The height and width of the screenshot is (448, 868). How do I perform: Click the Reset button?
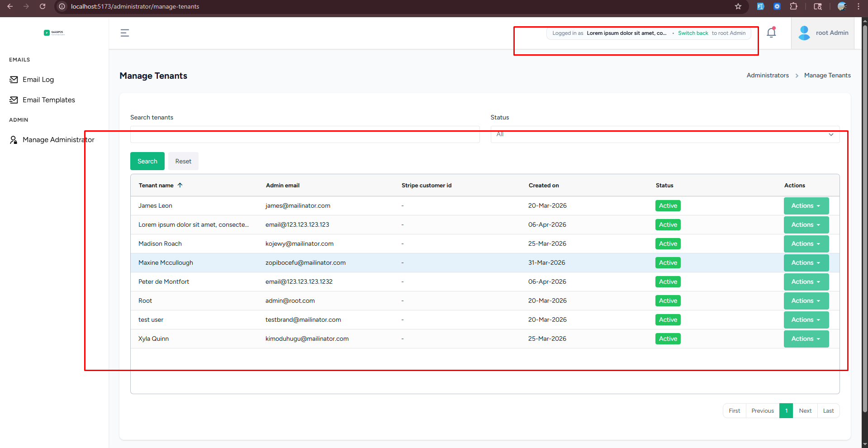point(183,162)
